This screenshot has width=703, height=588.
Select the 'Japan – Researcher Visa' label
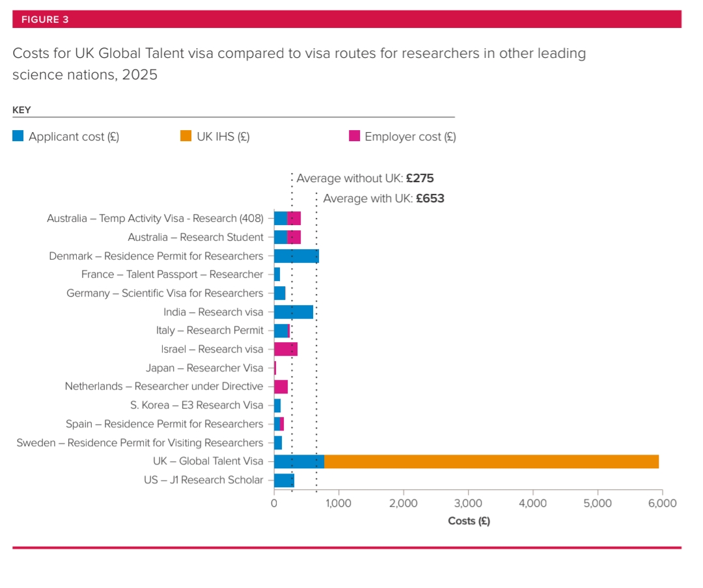[204, 368]
